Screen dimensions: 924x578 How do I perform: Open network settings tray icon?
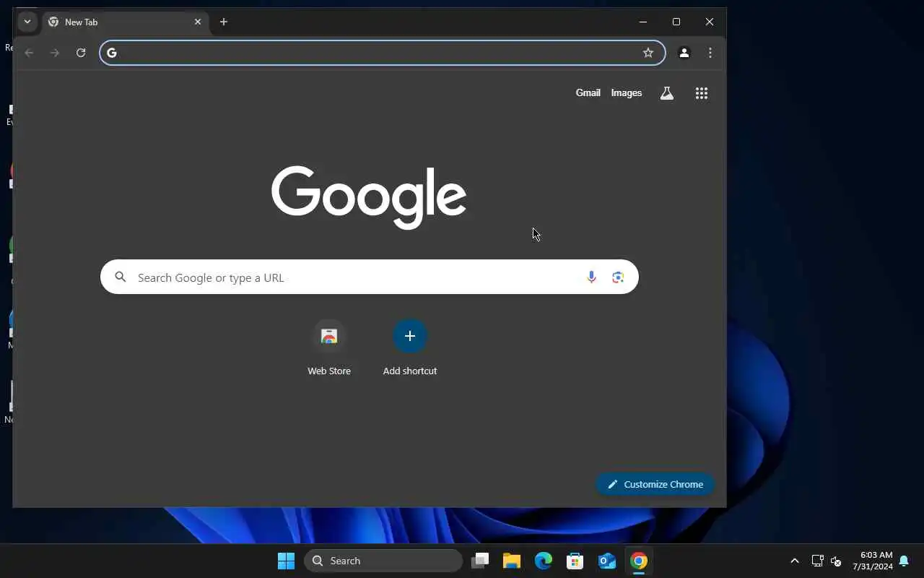pos(817,561)
